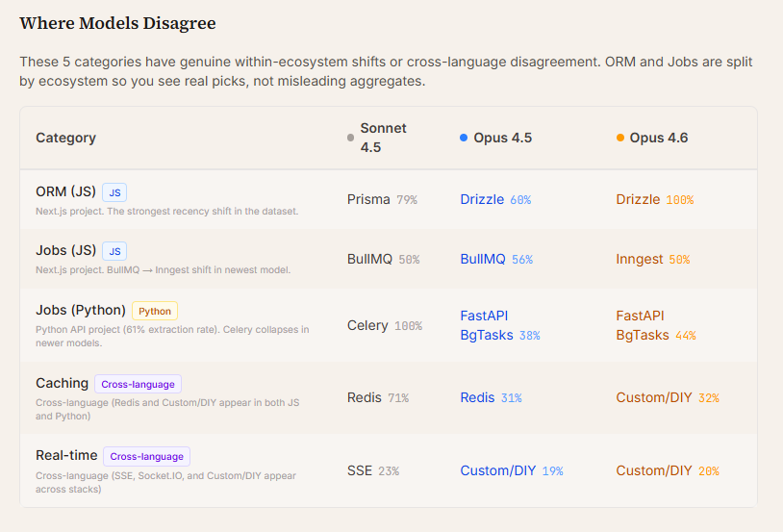Select the Jobs (Python) row title

coord(81,310)
